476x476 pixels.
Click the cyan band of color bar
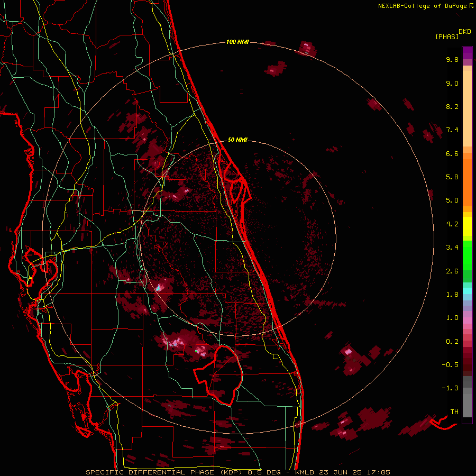467,291
